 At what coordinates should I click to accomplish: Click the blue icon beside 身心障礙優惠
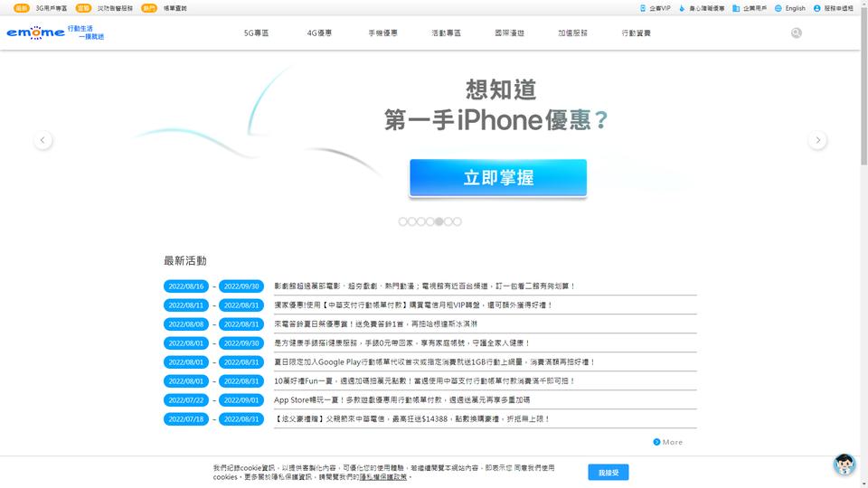(x=682, y=8)
